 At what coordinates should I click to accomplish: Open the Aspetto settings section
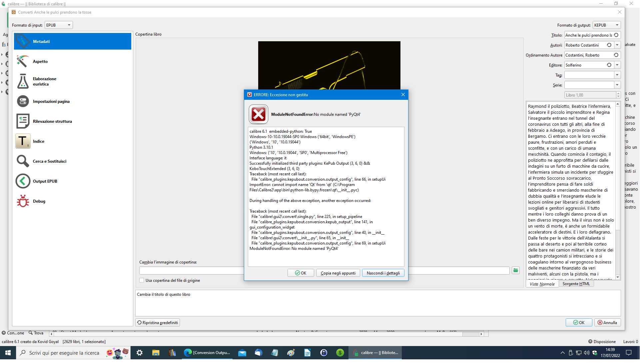click(x=40, y=62)
